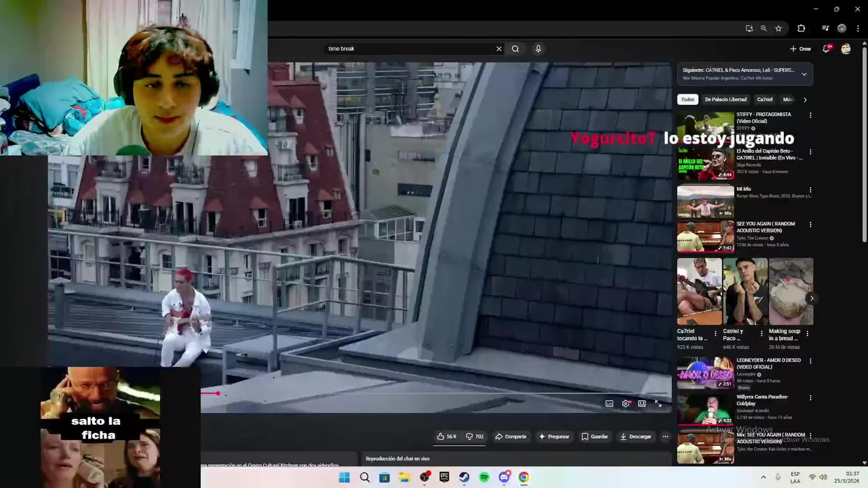This screenshot has width=868, height=488.
Task: Seek using the red video progress bar
Action: tap(434, 393)
